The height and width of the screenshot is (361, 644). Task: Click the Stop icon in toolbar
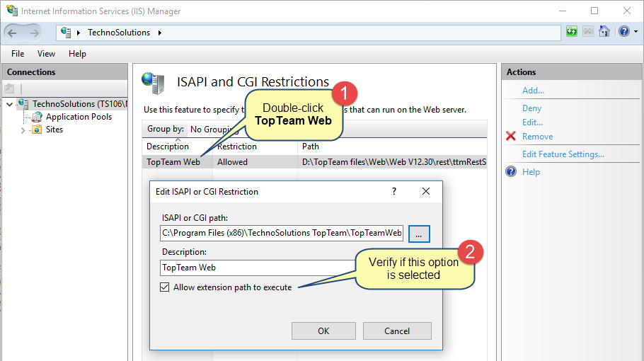pos(587,31)
